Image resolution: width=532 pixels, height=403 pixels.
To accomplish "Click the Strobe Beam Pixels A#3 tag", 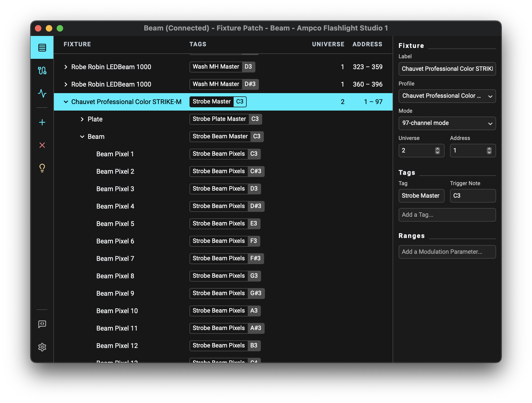I will 227,328.
